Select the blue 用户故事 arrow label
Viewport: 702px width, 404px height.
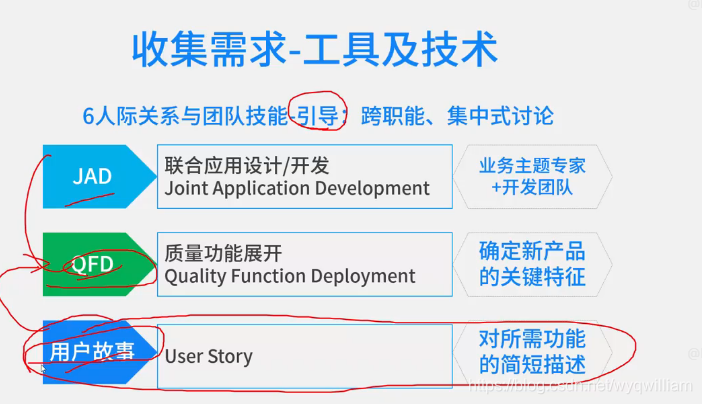pyautogui.click(x=99, y=352)
